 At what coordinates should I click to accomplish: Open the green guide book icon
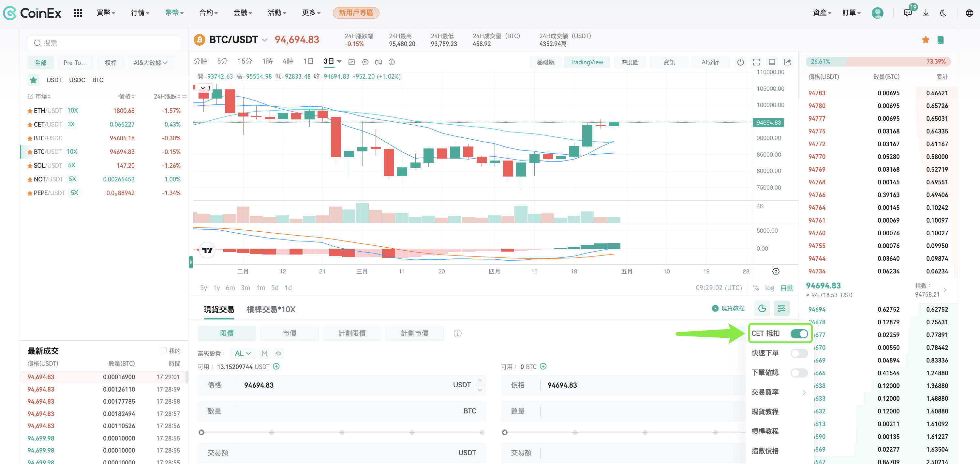pyautogui.click(x=941, y=39)
